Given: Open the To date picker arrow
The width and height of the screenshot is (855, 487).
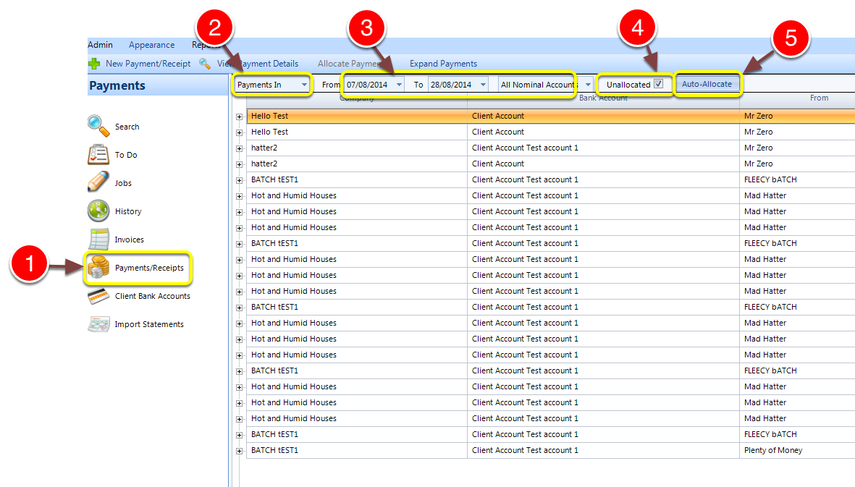Looking at the screenshot, I should [x=483, y=85].
